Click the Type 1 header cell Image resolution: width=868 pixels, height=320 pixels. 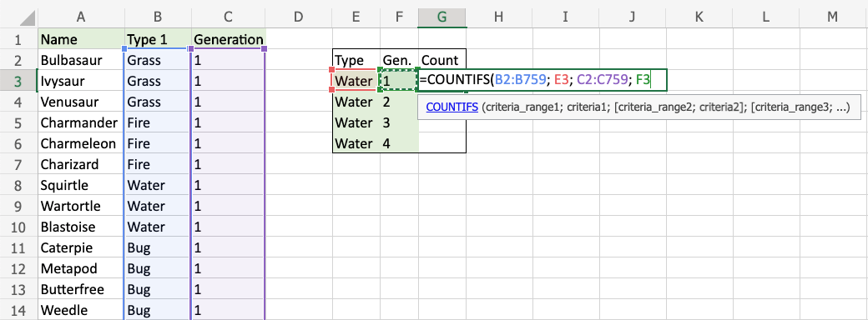(x=158, y=39)
